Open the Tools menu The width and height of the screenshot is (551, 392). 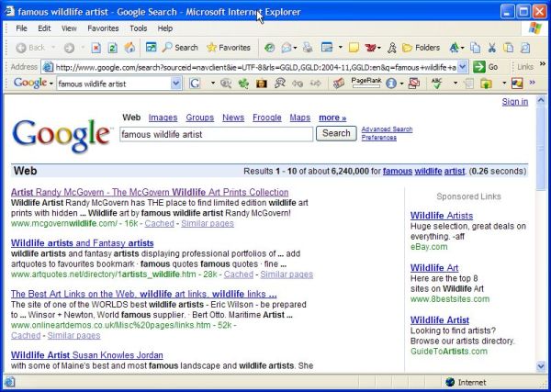138,28
